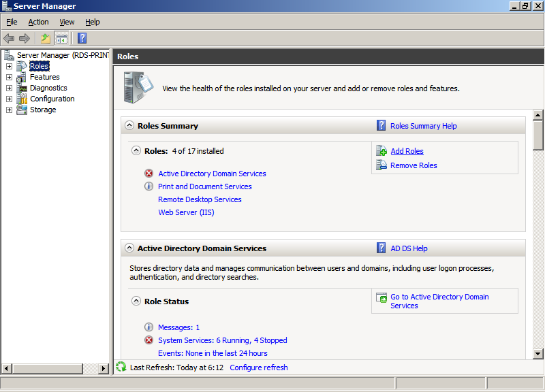Open the File menu
The image size is (545, 392).
(12, 22)
